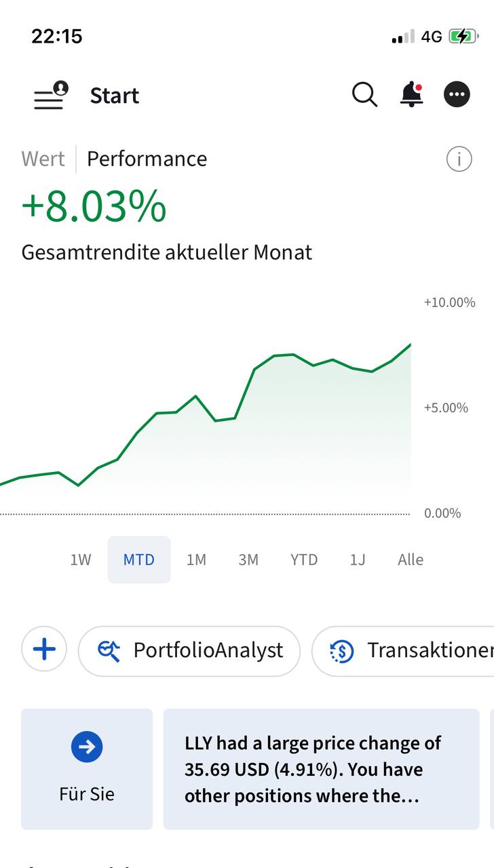Select the MTD time range
The width and height of the screenshot is (494, 868).
click(x=139, y=560)
